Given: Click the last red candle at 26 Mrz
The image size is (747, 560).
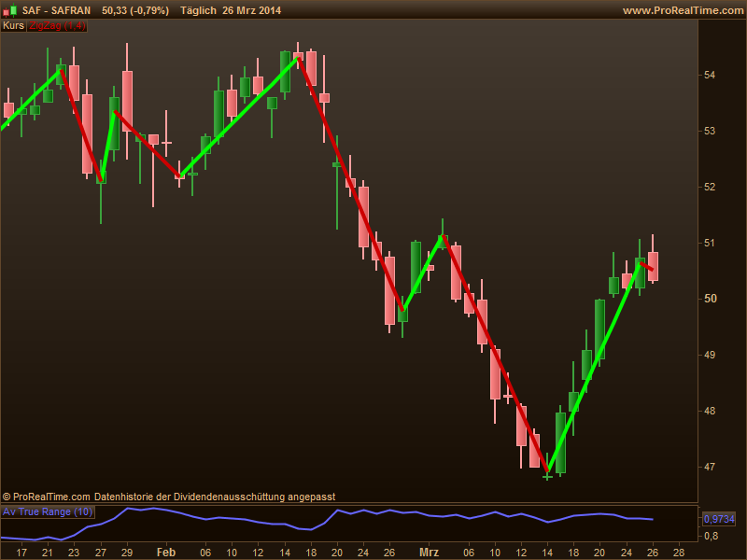Looking at the screenshot, I should (653, 266).
